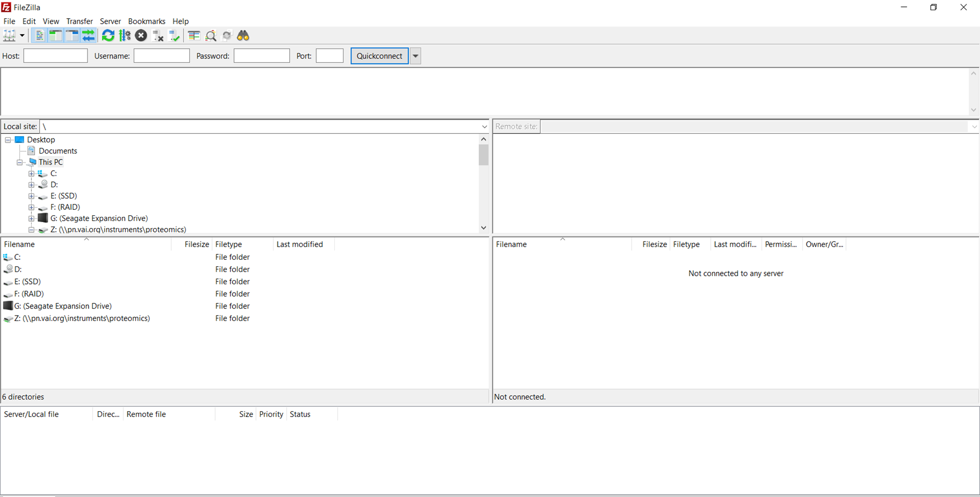Open the Bookmarks menu
980x497 pixels.
pos(147,21)
